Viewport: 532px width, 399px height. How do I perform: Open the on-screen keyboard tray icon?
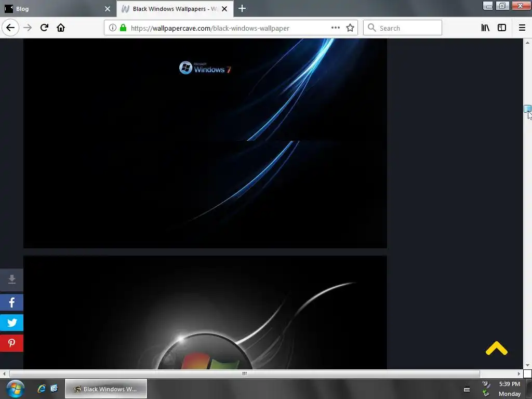pos(467,389)
